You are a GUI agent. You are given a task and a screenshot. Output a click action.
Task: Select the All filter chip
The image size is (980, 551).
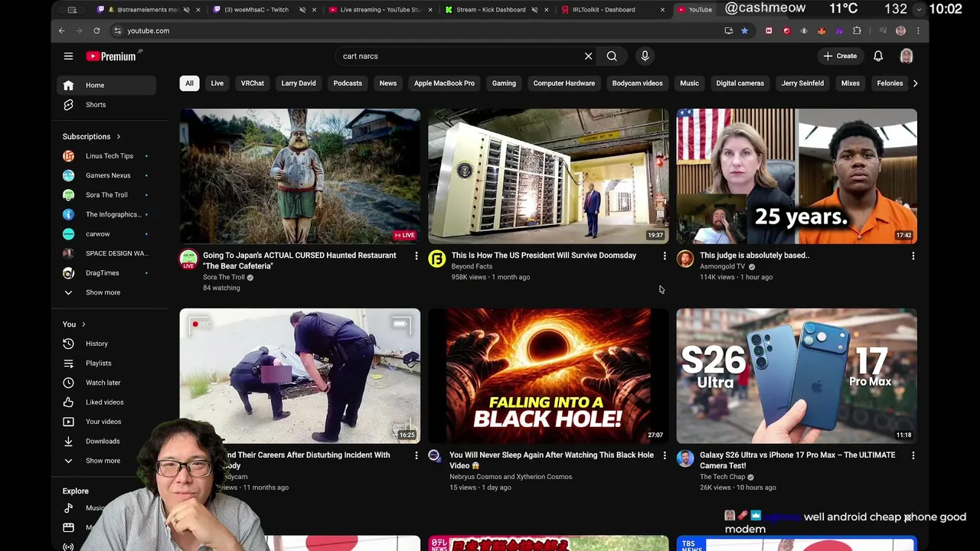point(189,83)
